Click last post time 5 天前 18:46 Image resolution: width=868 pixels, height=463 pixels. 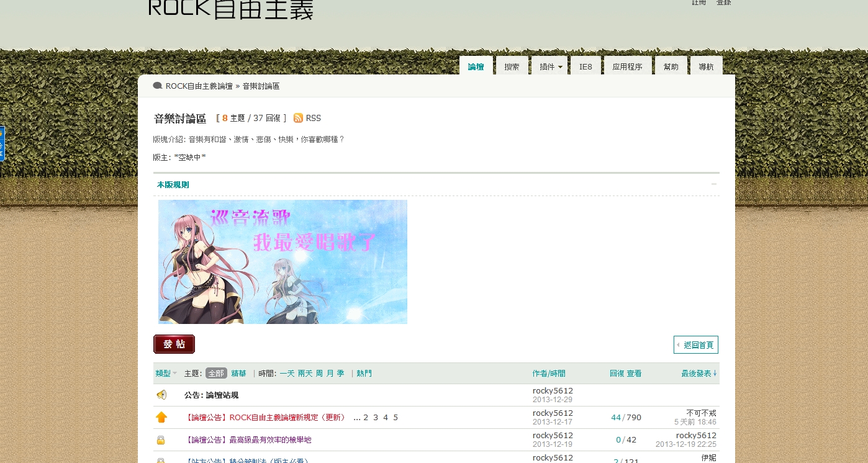pyautogui.click(x=695, y=422)
